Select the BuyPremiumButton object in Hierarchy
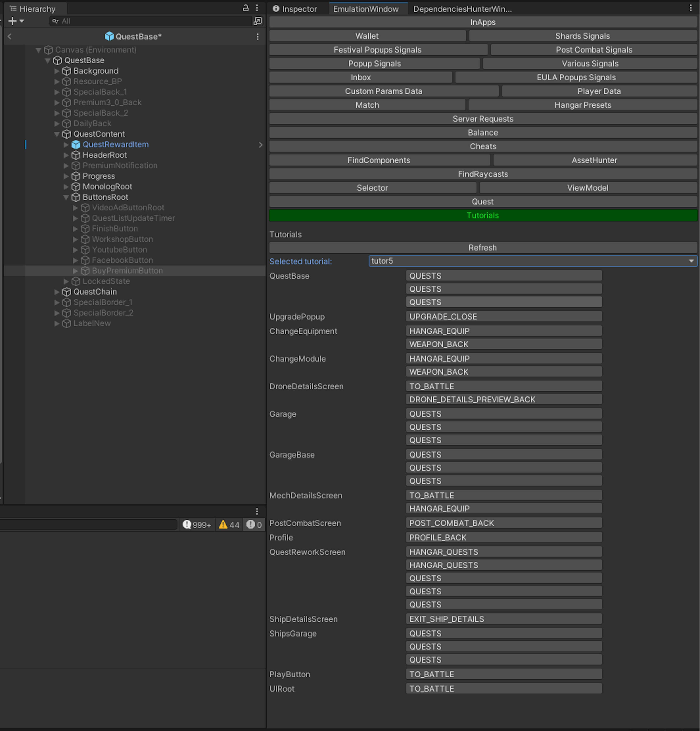The width and height of the screenshot is (700, 731). pyautogui.click(x=127, y=271)
